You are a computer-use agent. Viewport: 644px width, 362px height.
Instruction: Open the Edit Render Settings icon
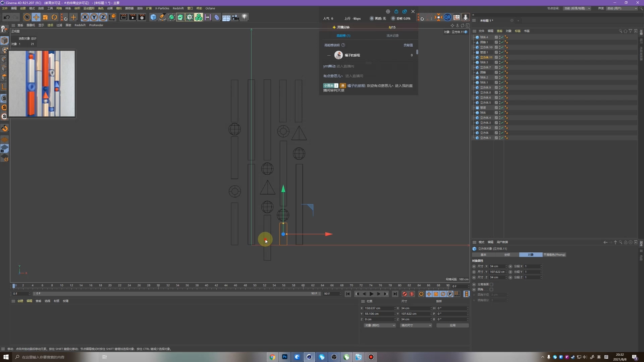[x=142, y=17]
